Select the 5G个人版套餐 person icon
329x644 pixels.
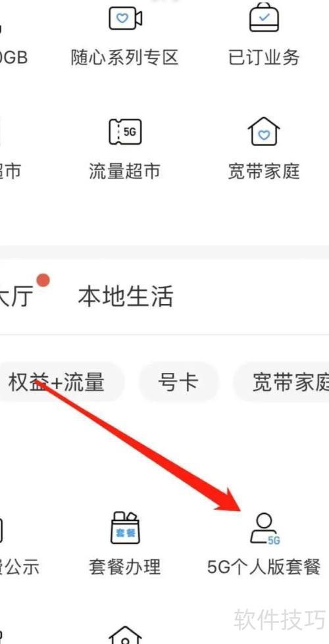click(265, 529)
